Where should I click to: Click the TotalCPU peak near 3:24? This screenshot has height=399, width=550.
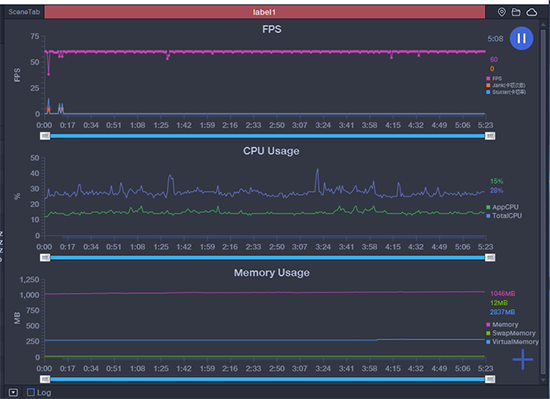click(x=317, y=170)
